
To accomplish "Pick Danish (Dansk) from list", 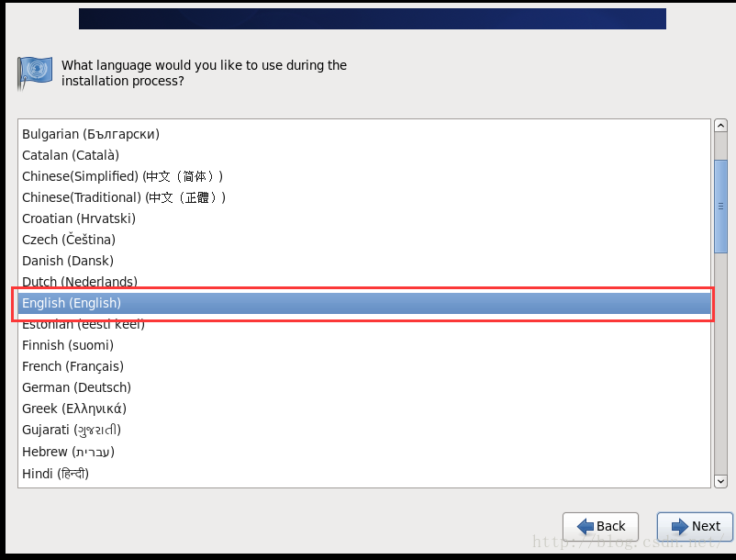I will 364,261.
